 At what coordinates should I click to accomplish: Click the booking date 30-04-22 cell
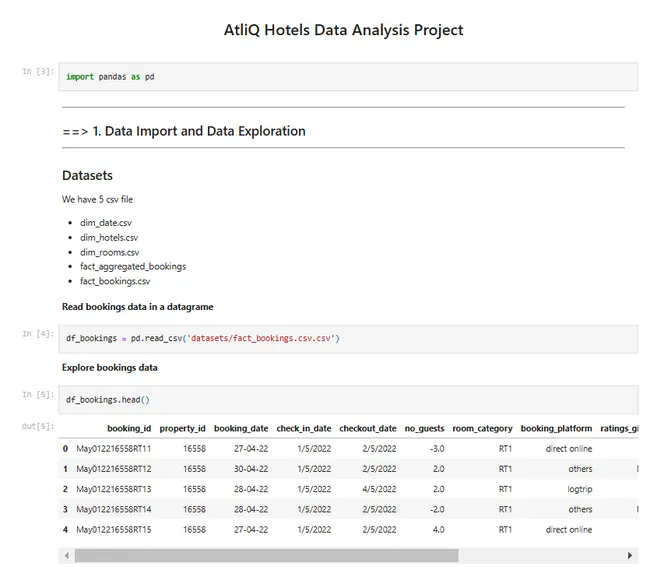(x=251, y=469)
